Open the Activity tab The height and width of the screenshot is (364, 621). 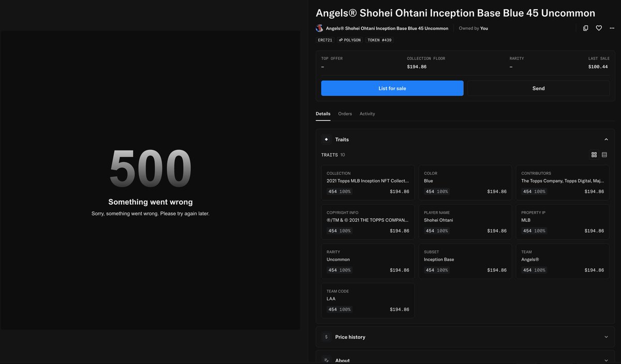(x=367, y=114)
